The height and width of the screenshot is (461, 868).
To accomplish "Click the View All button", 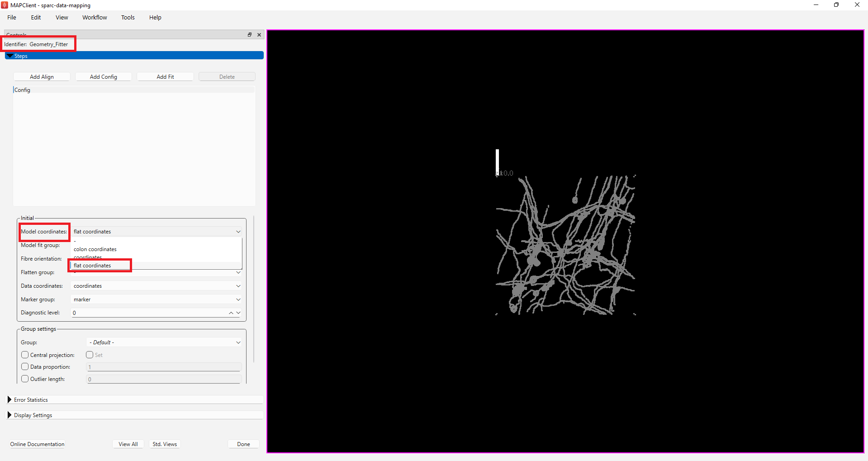I will pyautogui.click(x=128, y=444).
